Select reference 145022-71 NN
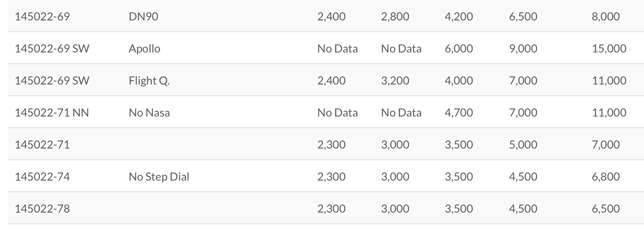This screenshot has height=225, width=644. pyautogui.click(x=52, y=112)
